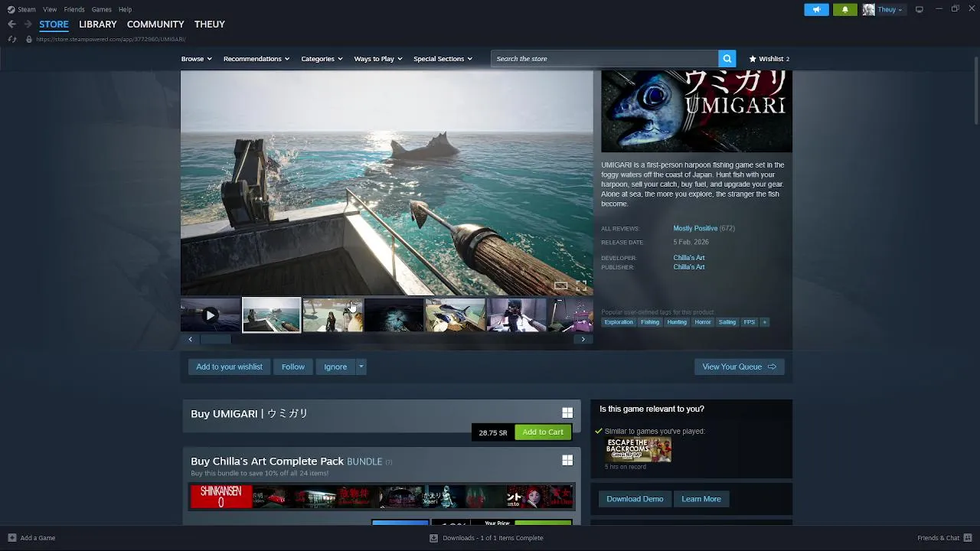Viewport: 980px width, 551px height.
Task: Click the thumbnail strip scrollbar handle
Action: [x=215, y=339]
